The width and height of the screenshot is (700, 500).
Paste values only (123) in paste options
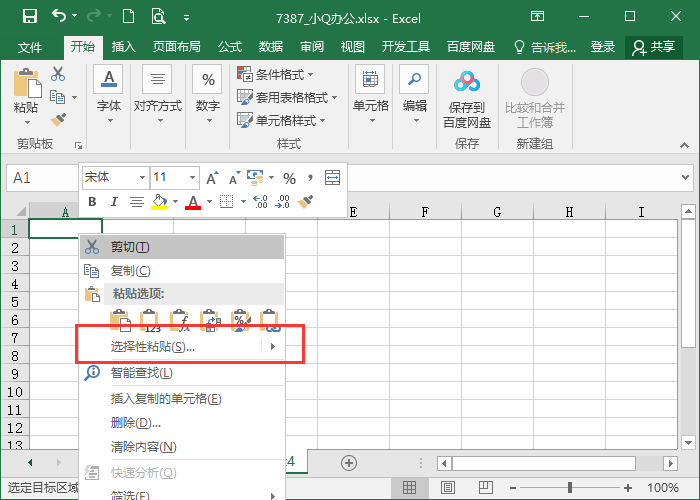(x=149, y=321)
